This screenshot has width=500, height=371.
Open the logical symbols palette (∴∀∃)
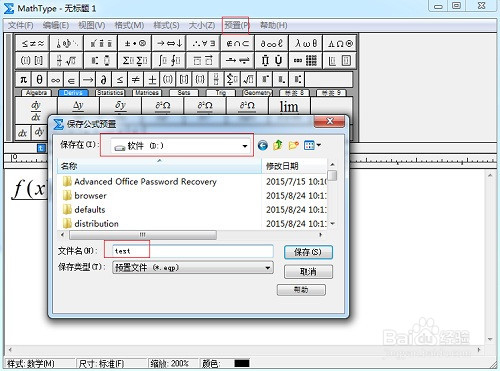pos(203,43)
